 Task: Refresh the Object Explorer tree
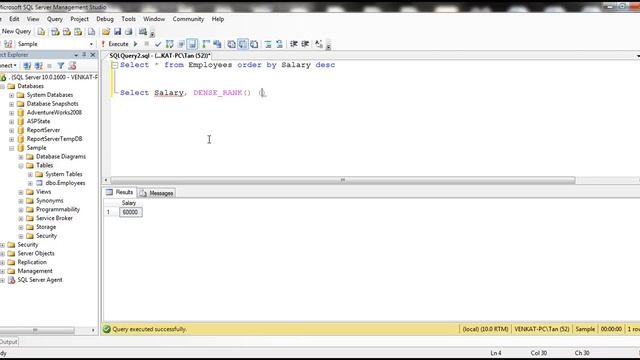(x=72, y=66)
